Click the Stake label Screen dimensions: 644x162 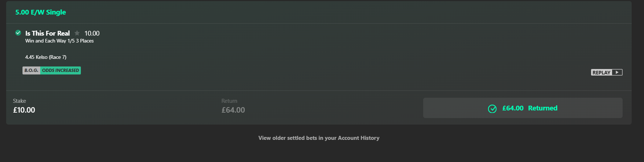(x=20, y=101)
